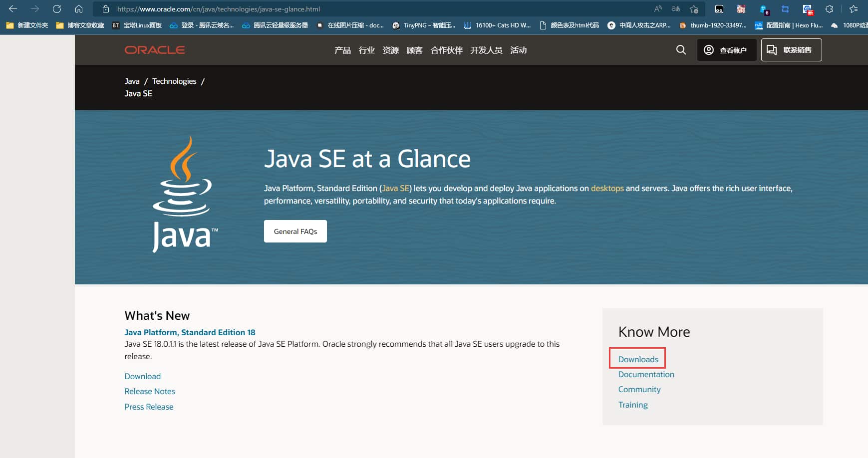Click the site lock icon in address bar
Image resolution: width=868 pixels, height=458 pixels.
(x=105, y=9)
